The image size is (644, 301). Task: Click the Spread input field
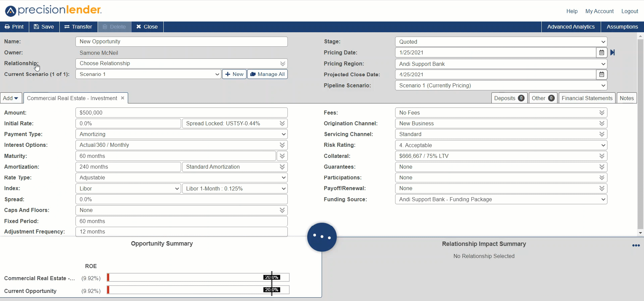pos(181,199)
